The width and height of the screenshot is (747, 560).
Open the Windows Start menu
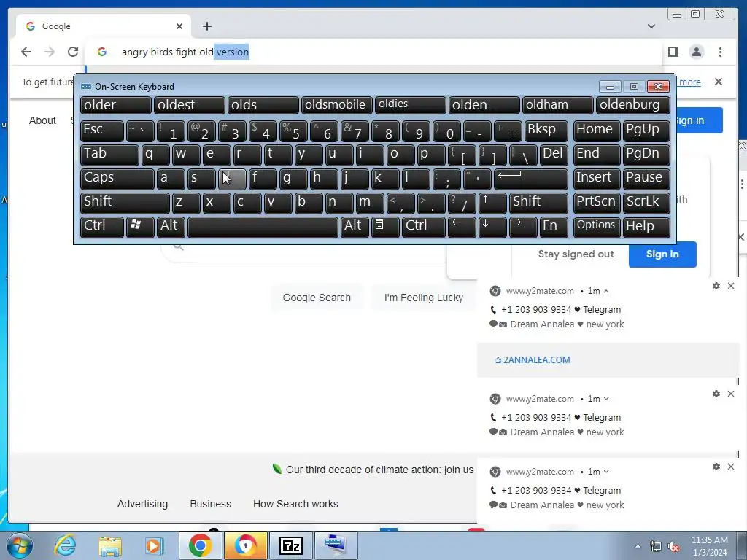[x=18, y=545]
